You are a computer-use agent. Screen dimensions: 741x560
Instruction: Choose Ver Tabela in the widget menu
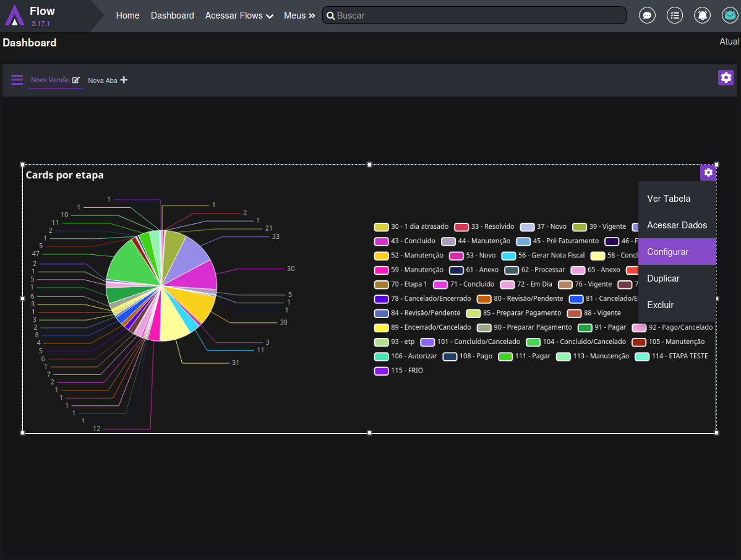click(x=668, y=199)
